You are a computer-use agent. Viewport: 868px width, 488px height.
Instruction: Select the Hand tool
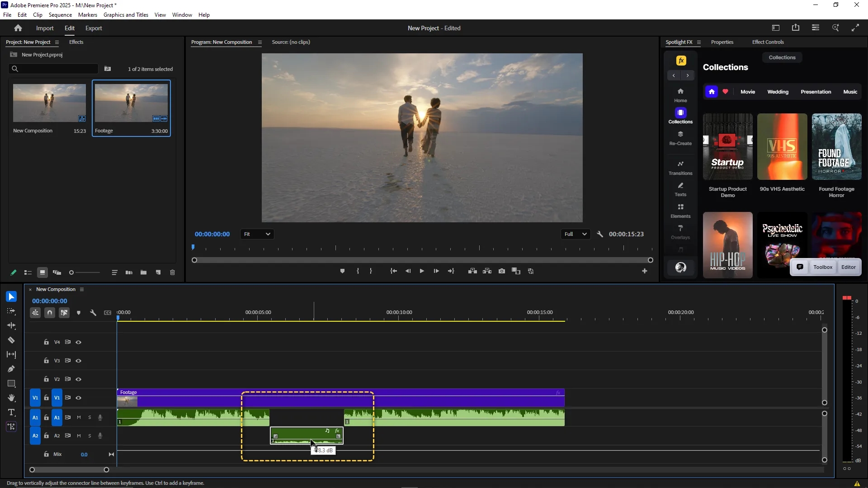pos(11,398)
